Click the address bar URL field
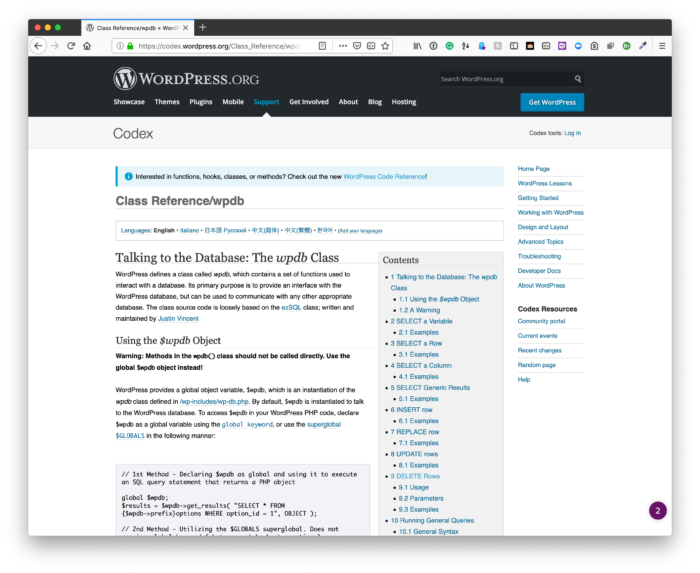This screenshot has width=700, height=573. pos(219,46)
